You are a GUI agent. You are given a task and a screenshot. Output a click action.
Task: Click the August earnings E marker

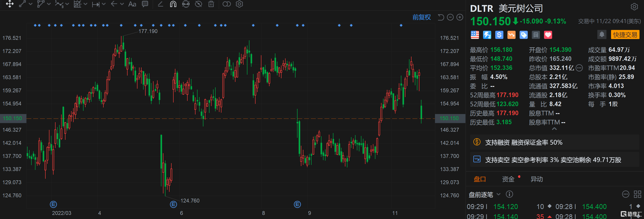(x=297, y=205)
